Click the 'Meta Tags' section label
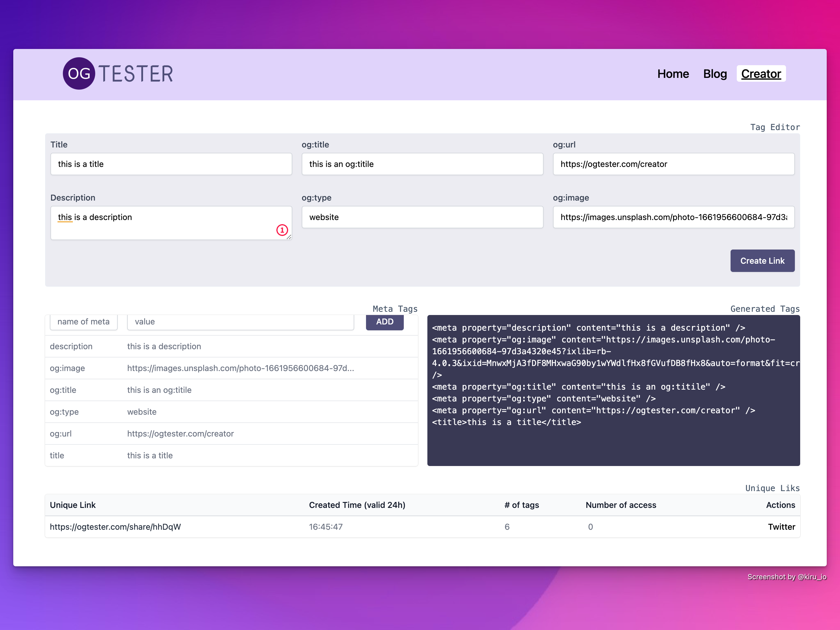 point(395,309)
